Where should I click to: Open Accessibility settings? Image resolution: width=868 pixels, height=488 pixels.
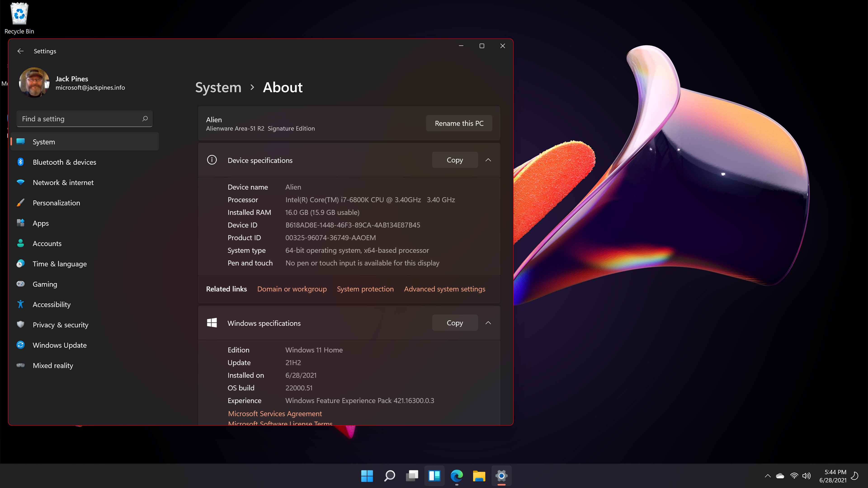click(52, 304)
